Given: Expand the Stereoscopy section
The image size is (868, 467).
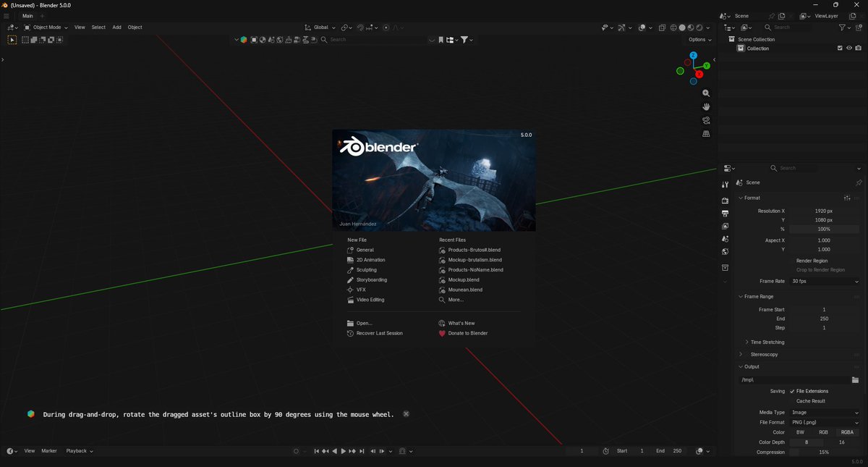Looking at the screenshot, I should pyautogui.click(x=763, y=354).
